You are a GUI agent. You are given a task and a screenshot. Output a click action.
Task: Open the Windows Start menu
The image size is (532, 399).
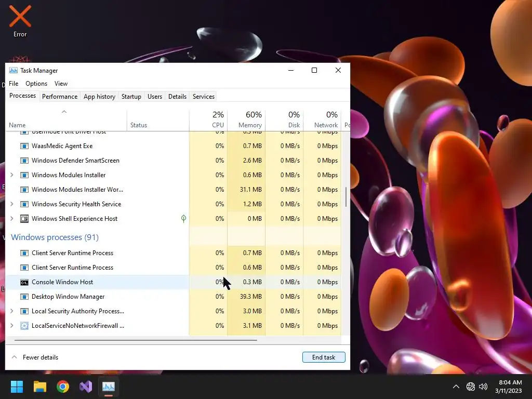point(17,387)
